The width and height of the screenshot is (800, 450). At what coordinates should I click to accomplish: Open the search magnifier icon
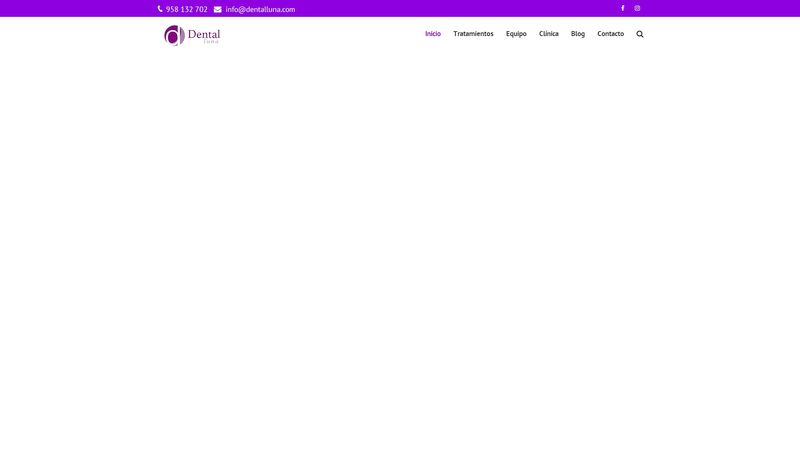[x=640, y=34]
